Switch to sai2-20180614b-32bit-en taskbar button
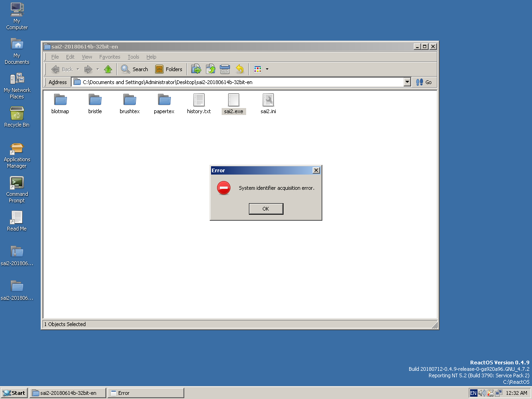Viewport: 532px width, 399px height. pyautogui.click(x=68, y=393)
